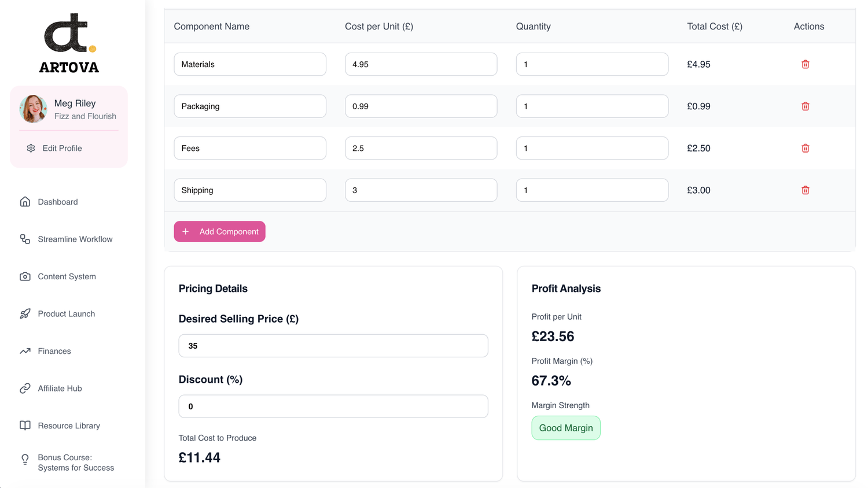Click the Dashboard home icon
Screen dimensions: 868x488
[x=25, y=202]
